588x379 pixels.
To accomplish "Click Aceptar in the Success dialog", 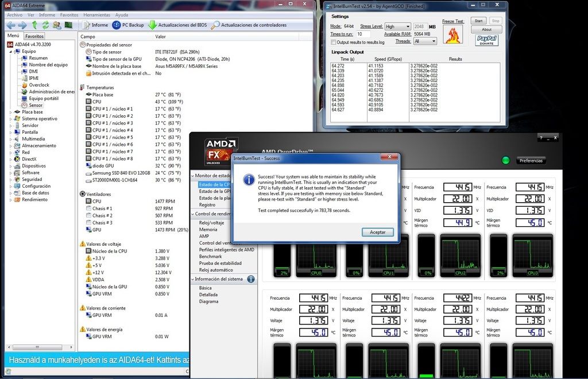I will pos(378,233).
